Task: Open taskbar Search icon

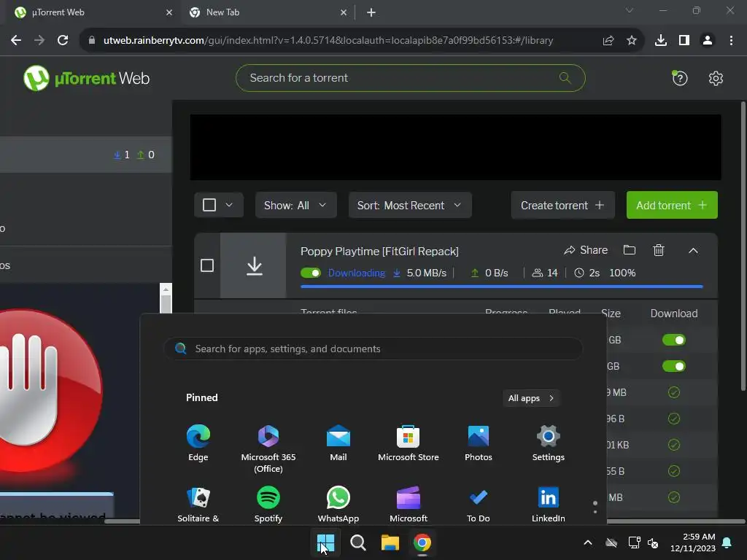Action: click(357, 542)
